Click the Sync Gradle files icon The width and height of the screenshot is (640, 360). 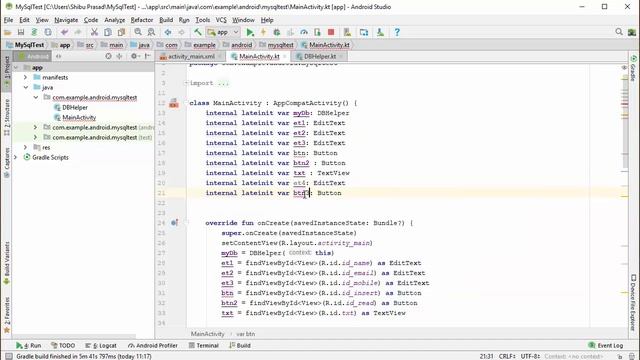[x=364, y=32]
